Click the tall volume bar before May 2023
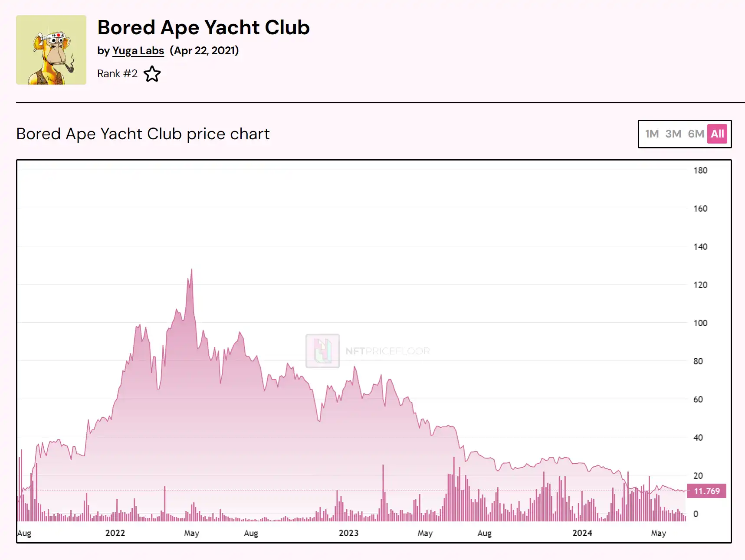The width and height of the screenshot is (745, 560). (x=383, y=492)
